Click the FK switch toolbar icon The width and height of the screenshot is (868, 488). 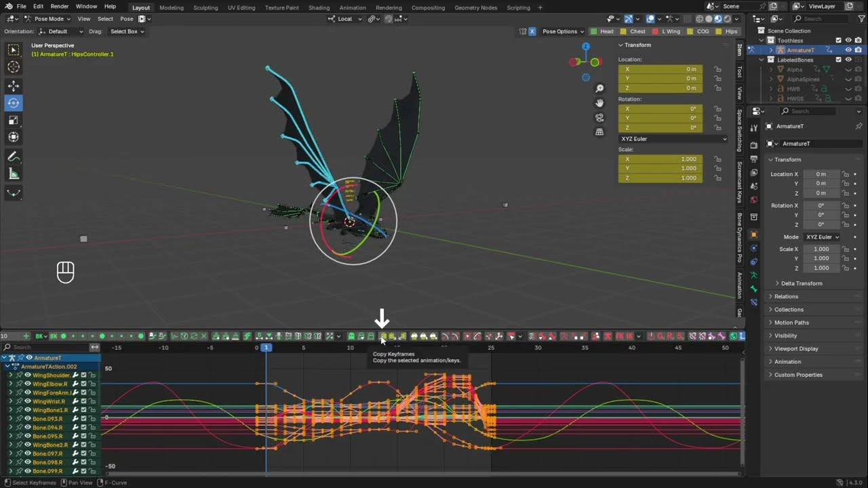coord(618,336)
